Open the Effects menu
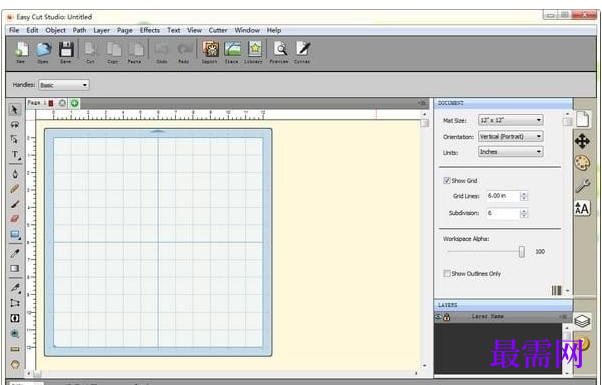This screenshot has width=602, height=385. click(x=150, y=30)
